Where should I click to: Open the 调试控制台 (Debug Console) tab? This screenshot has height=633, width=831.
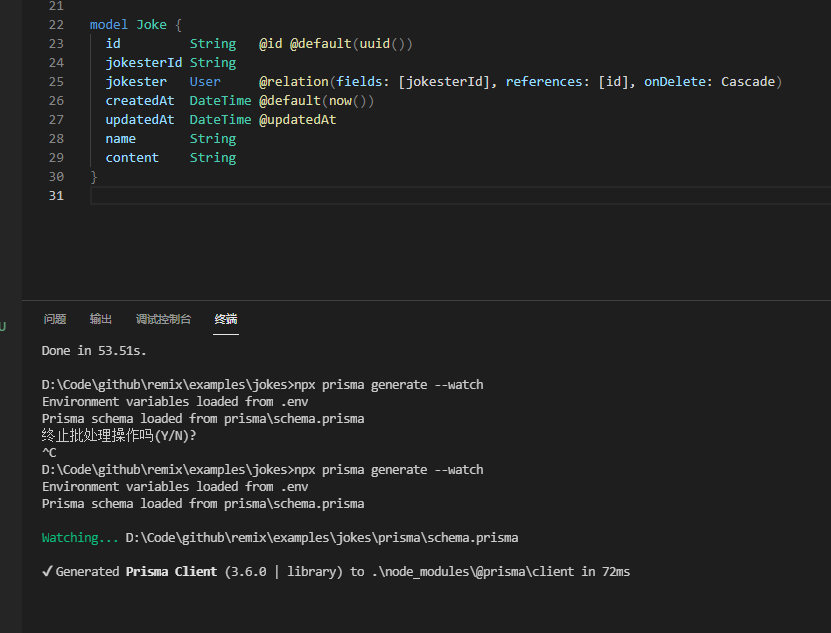pos(163,319)
